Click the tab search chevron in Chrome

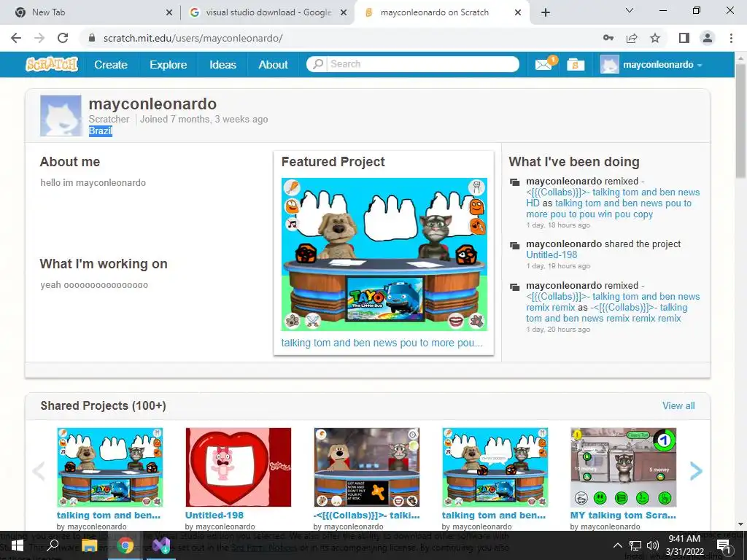630,10
